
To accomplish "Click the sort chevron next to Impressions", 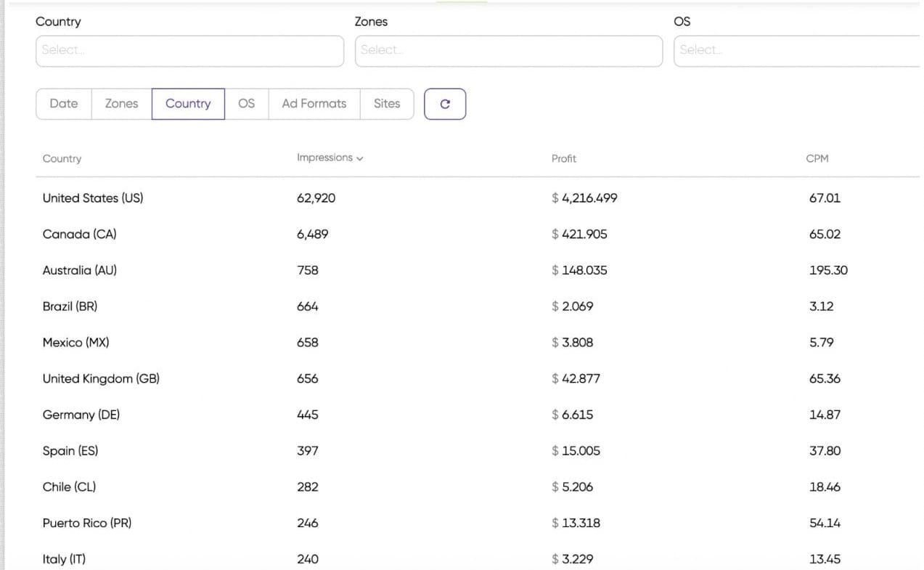I will [359, 158].
